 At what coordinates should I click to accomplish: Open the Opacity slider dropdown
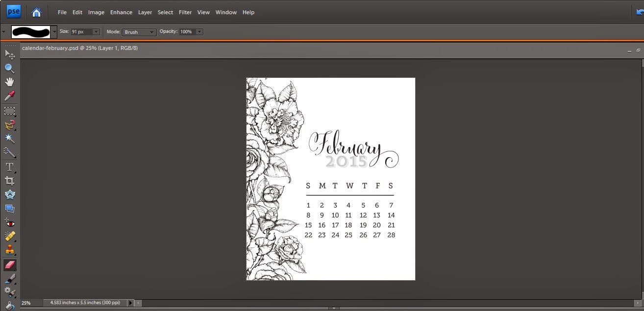point(199,32)
